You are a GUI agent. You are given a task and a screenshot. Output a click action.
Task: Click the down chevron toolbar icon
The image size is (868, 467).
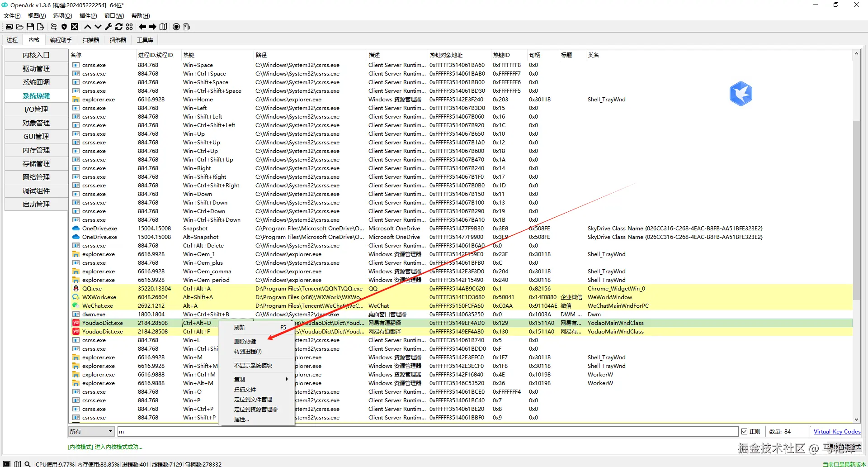[x=98, y=27]
